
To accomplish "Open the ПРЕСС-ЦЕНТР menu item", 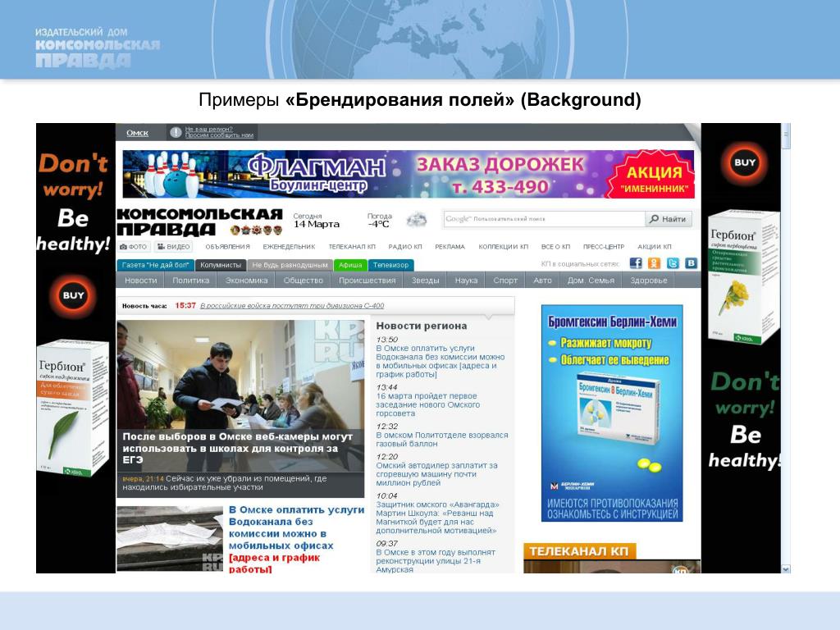I will point(604,246).
